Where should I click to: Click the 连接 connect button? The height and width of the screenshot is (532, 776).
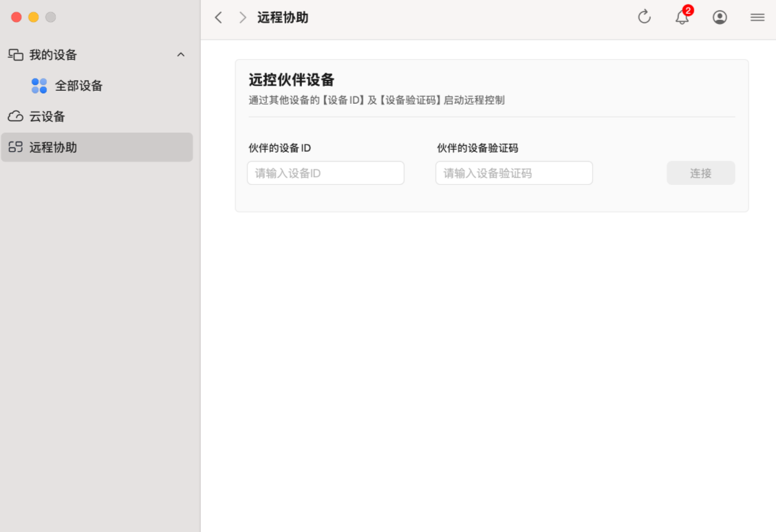[x=700, y=173]
